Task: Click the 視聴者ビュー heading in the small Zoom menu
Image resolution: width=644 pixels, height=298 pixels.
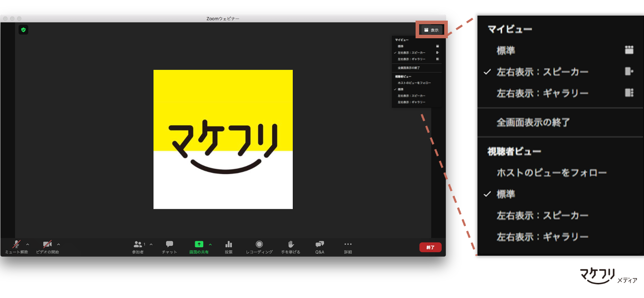Action: (x=403, y=76)
